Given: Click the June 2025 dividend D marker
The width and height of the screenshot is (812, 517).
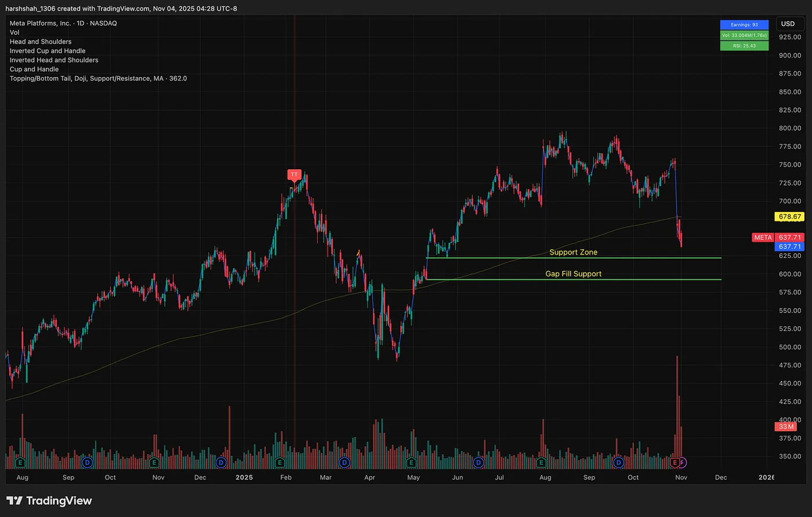Looking at the screenshot, I should 478,463.
